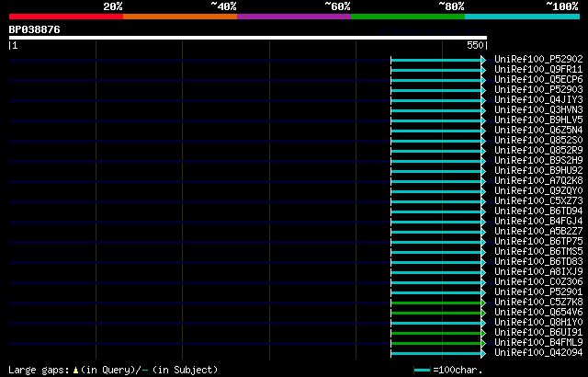Open subject UniRef100_P52903
Screen dimensions: 588x377
538,89
